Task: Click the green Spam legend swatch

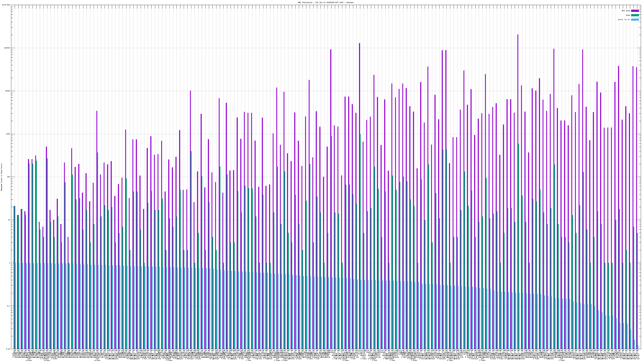Action: 635,15
